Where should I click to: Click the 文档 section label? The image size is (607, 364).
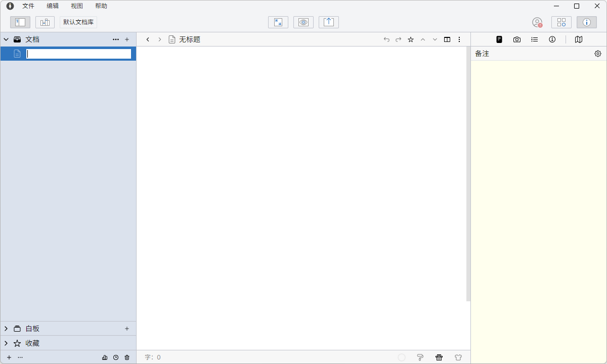32,39
